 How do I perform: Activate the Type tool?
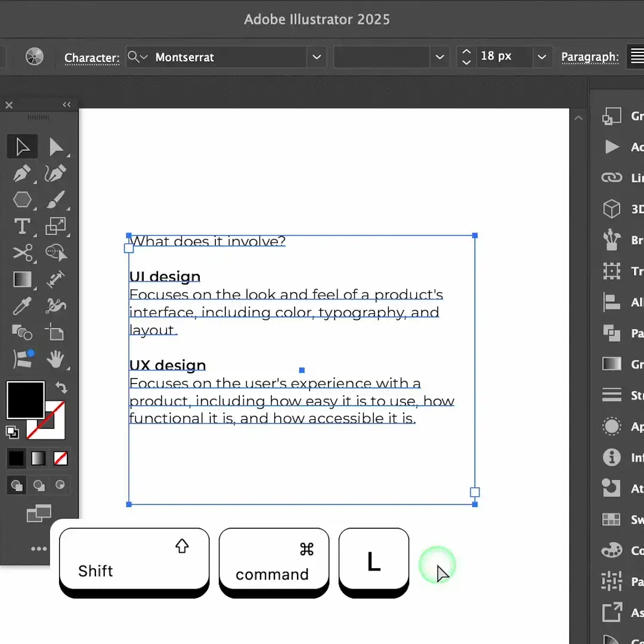pos(23,226)
